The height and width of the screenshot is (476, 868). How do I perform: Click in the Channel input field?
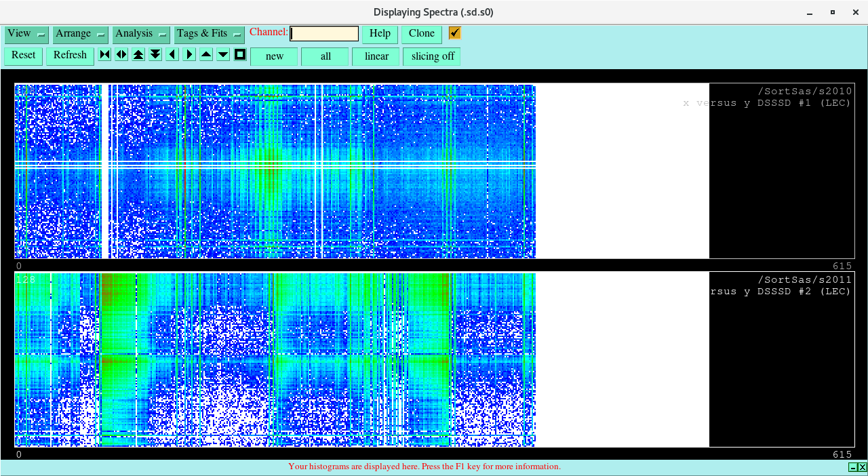(x=324, y=34)
